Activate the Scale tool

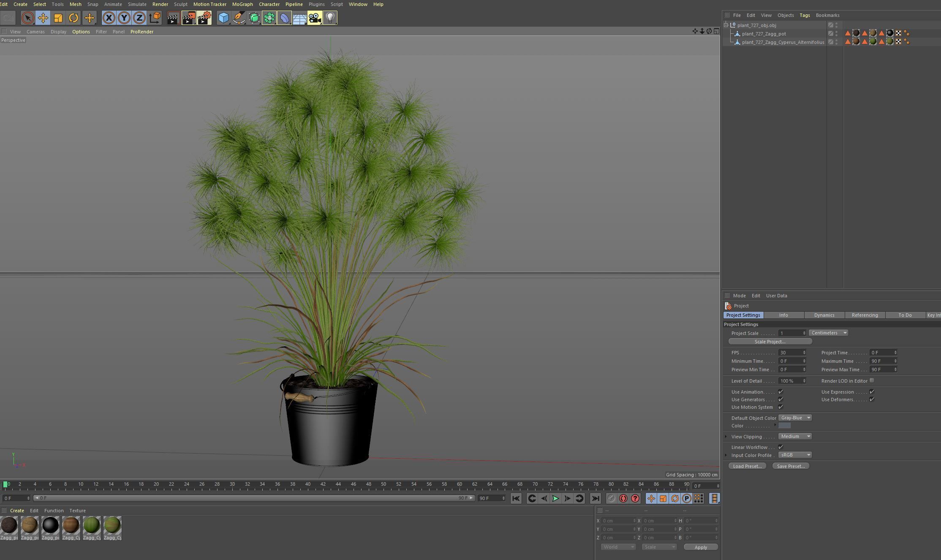[x=58, y=18]
